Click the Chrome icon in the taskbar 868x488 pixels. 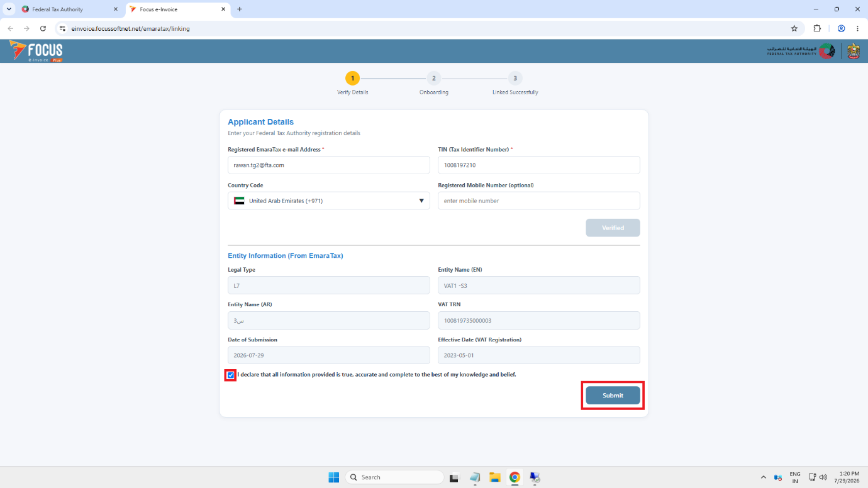click(515, 477)
